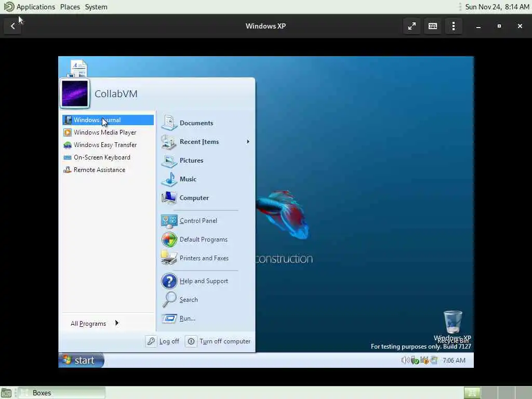Click the Recent Items icon
The height and width of the screenshot is (399, 532).
(169, 142)
